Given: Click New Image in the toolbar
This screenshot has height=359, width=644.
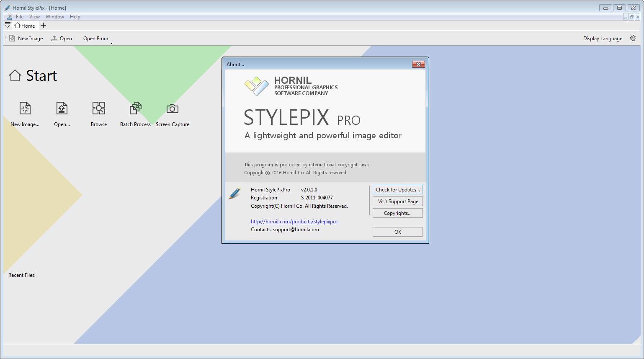Looking at the screenshot, I should 26,38.
